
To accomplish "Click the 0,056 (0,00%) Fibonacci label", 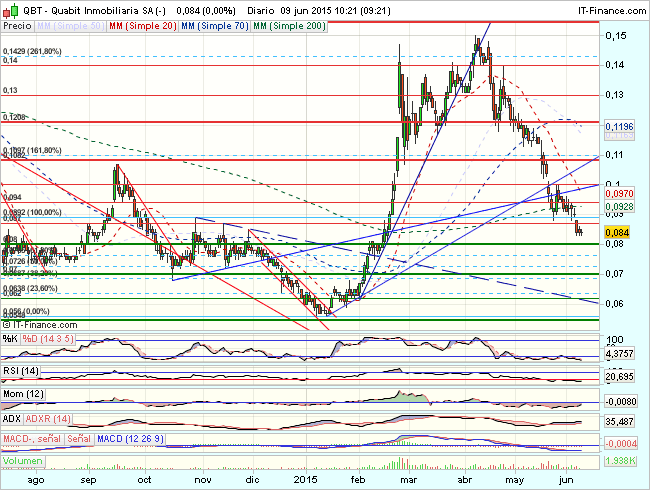I will 26,311.
